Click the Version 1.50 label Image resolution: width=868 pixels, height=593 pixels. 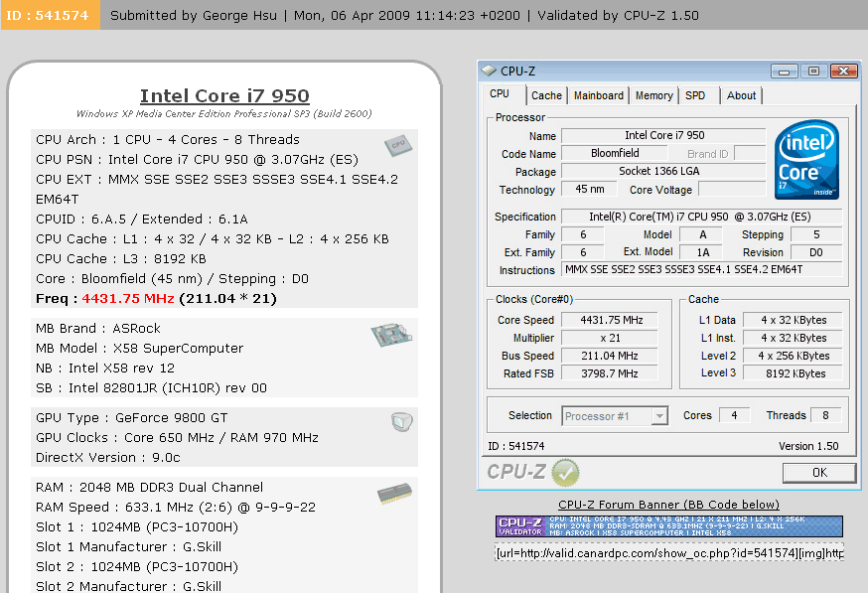808,446
